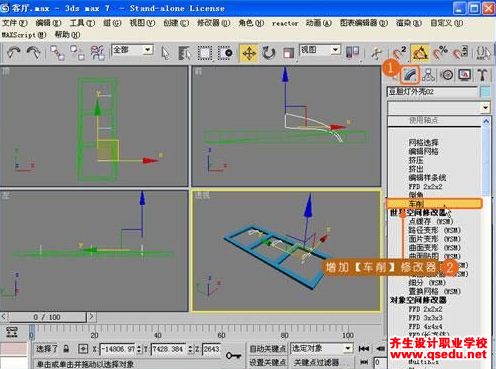The height and width of the screenshot is (369, 496).
Task: Choose 路径变形 (WSM) modifier entry
Action: click(434, 230)
